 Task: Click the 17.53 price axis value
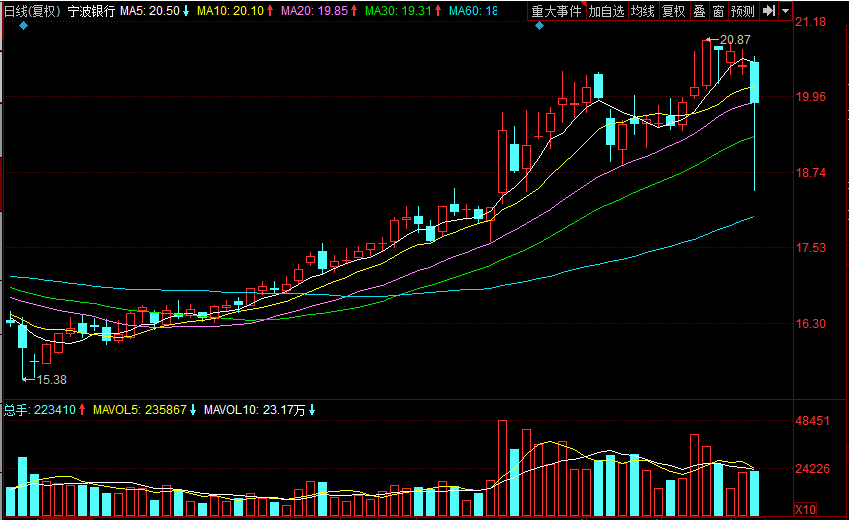point(811,248)
